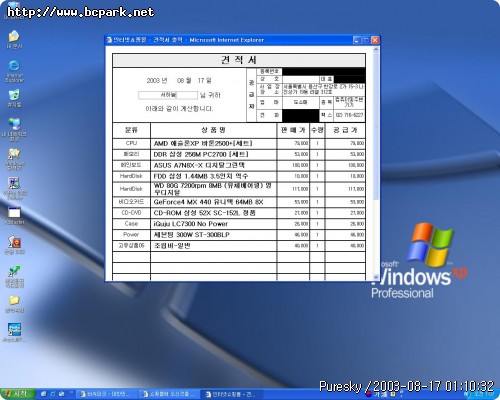The height and width of the screenshot is (400, 500).
Task: Click the quantity cell in the CPU row
Action: tap(317, 143)
